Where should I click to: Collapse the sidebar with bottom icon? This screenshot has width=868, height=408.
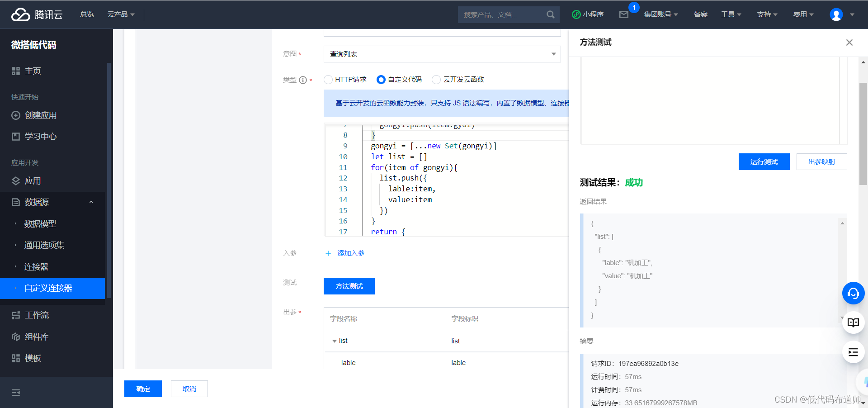click(x=16, y=393)
